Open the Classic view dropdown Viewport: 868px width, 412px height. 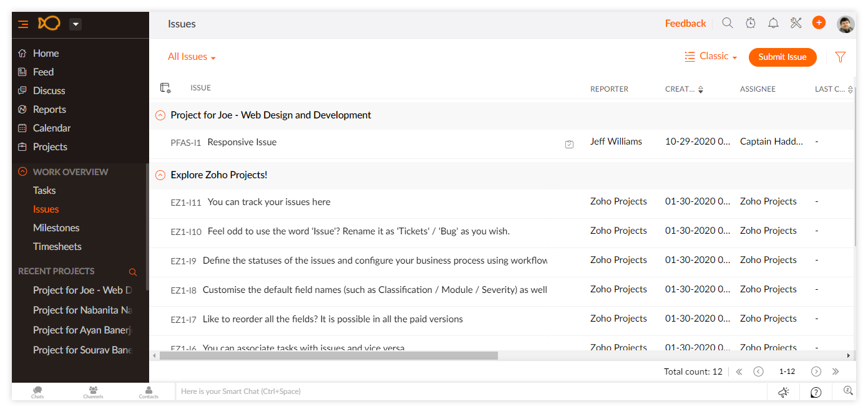(711, 56)
